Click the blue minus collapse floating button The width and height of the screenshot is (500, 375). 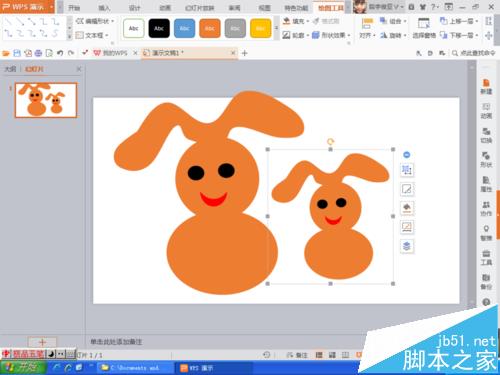coord(407,155)
